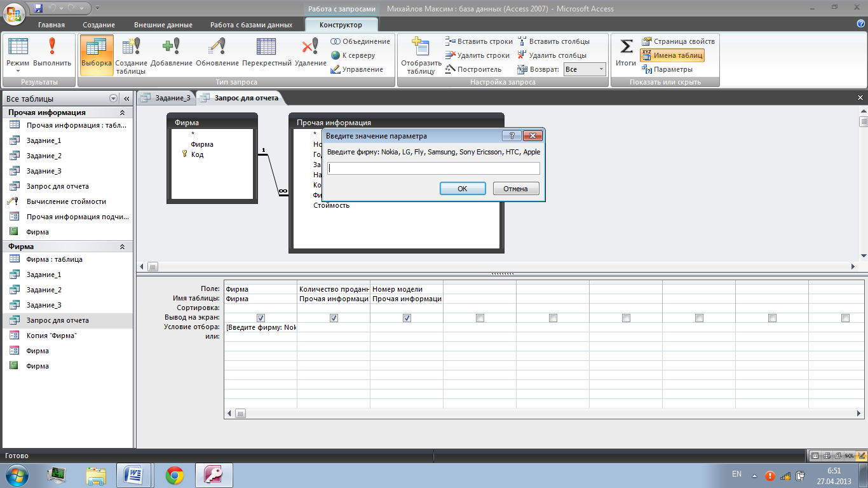Viewport: 868px width, 488px height.
Task: Click Вставить строки
Action: click(x=479, y=41)
